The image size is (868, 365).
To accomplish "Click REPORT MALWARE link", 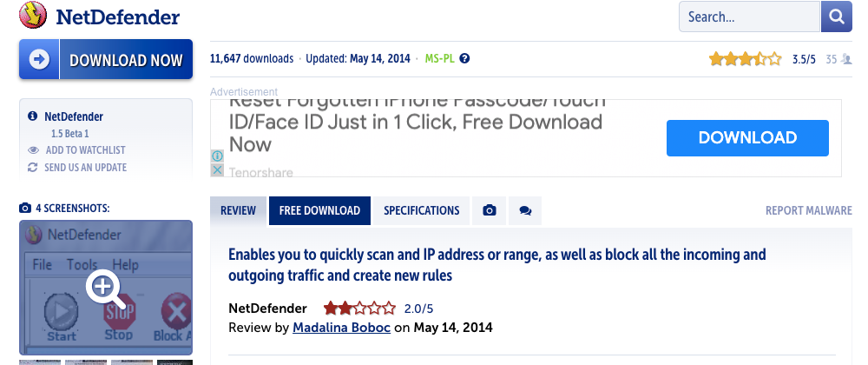I will tap(809, 210).
